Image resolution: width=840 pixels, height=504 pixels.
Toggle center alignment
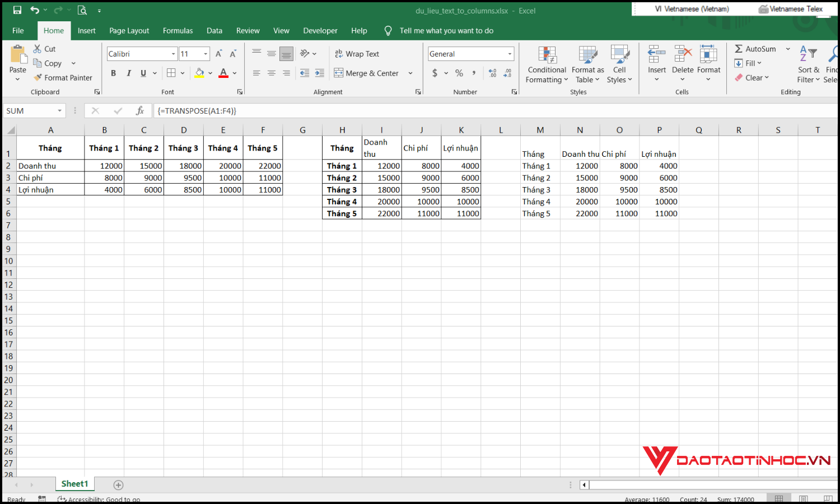click(271, 73)
